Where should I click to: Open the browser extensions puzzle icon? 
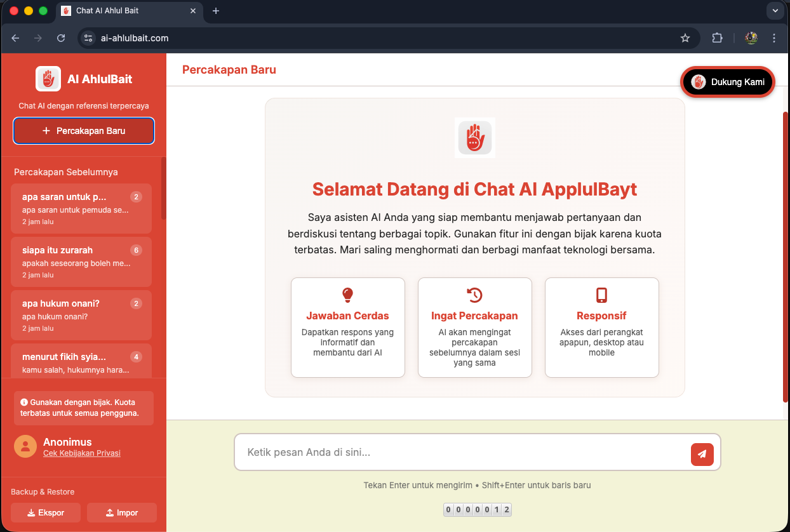coord(717,38)
